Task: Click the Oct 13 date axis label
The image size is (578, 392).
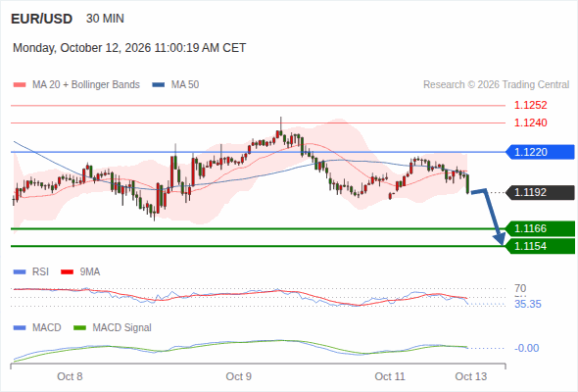Action: tap(471, 376)
